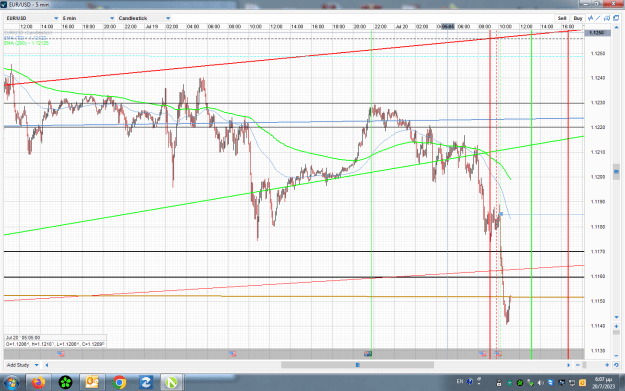Open the Windows Start menu

pyautogui.click(x=11, y=383)
